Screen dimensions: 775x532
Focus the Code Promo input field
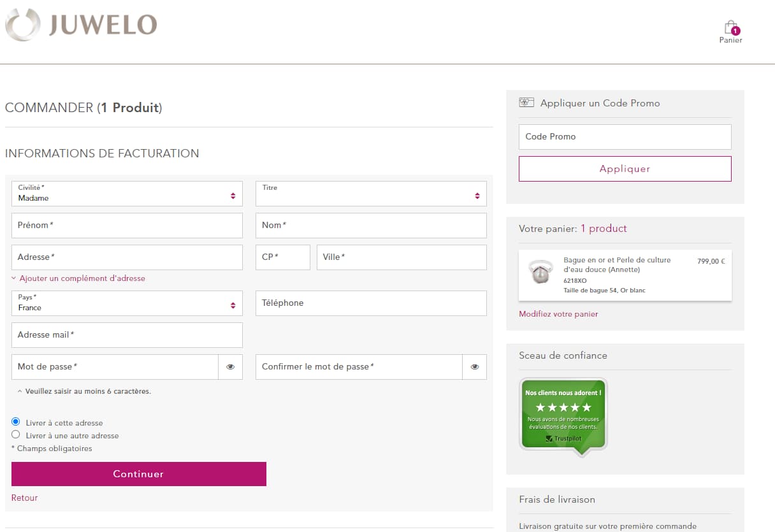(625, 137)
